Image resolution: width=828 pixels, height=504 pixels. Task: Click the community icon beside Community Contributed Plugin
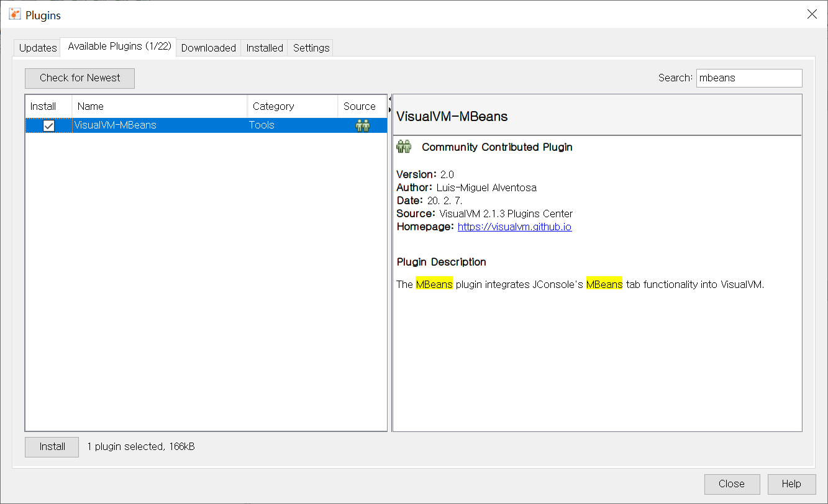[404, 147]
